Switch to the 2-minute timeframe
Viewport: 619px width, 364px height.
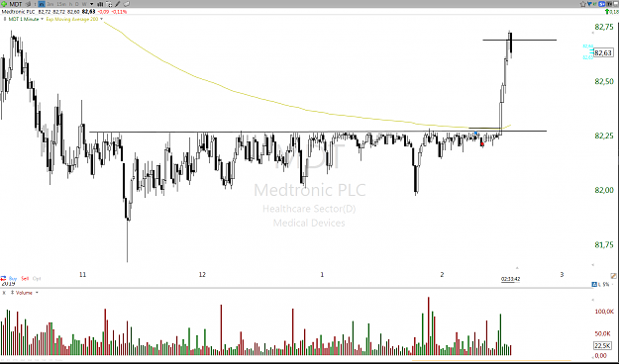click(51, 4)
